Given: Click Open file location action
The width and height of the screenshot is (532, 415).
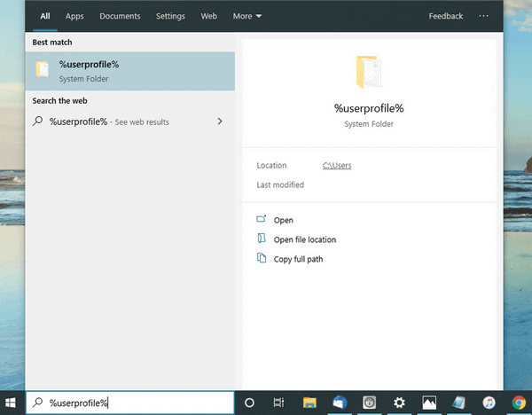Looking at the screenshot, I should tap(305, 239).
